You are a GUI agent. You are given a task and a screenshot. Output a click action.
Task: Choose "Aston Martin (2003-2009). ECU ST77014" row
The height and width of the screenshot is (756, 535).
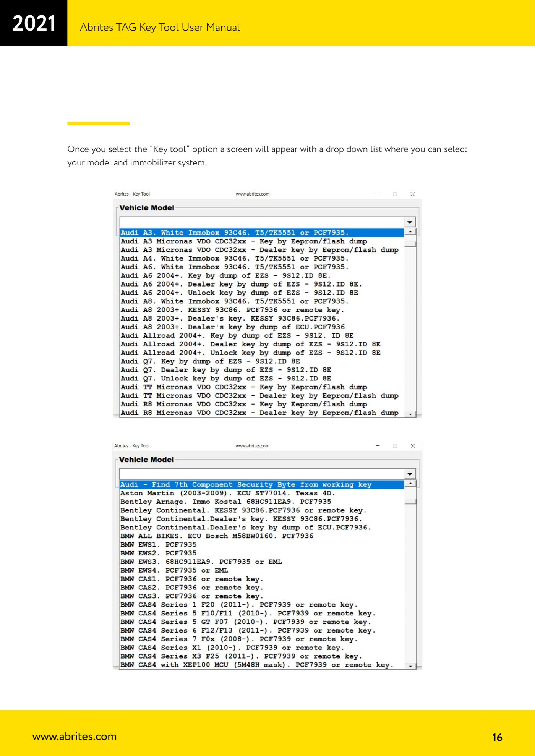262,493
